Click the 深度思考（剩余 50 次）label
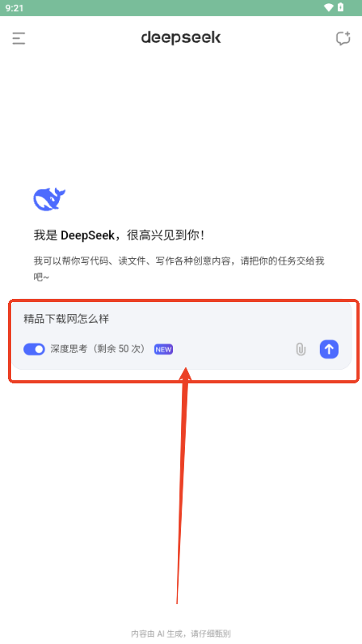The width and height of the screenshot is (362, 644). (98, 349)
